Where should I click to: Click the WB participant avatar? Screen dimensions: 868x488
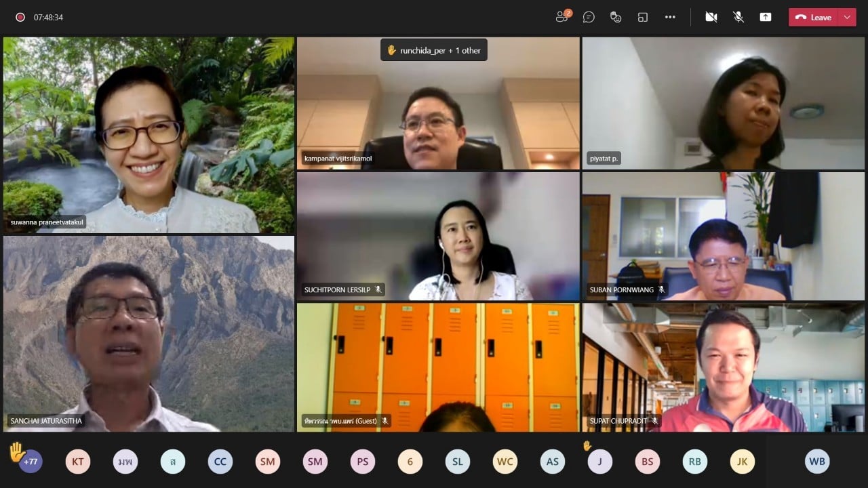click(x=817, y=462)
